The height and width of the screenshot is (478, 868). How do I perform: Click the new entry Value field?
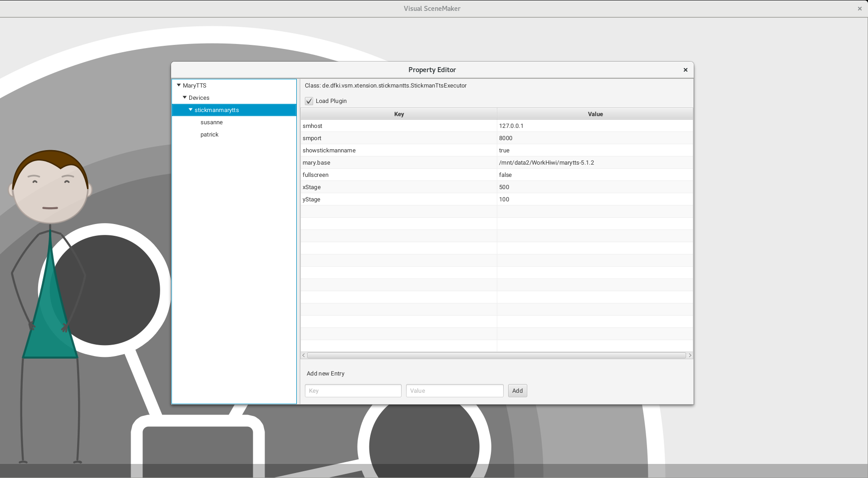pyautogui.click(x=454, y=391)
